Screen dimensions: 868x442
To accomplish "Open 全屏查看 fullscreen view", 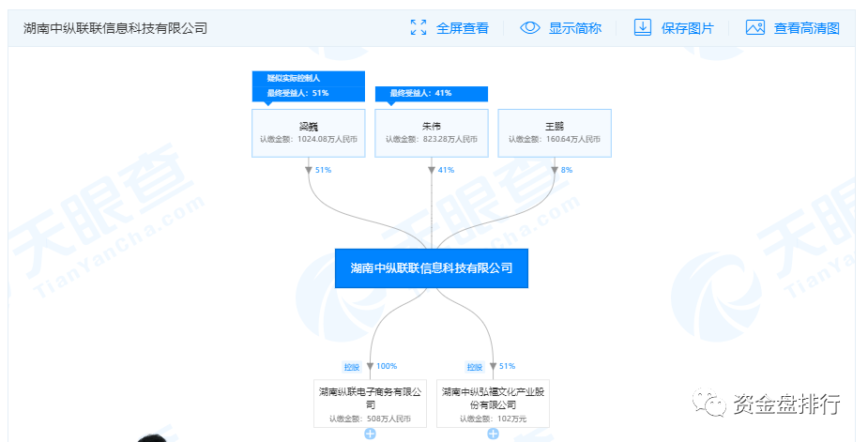I will [463, 28].
